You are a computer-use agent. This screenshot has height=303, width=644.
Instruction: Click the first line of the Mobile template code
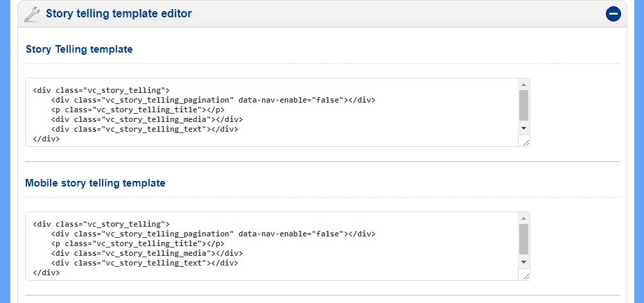click(x=101, y=224)
